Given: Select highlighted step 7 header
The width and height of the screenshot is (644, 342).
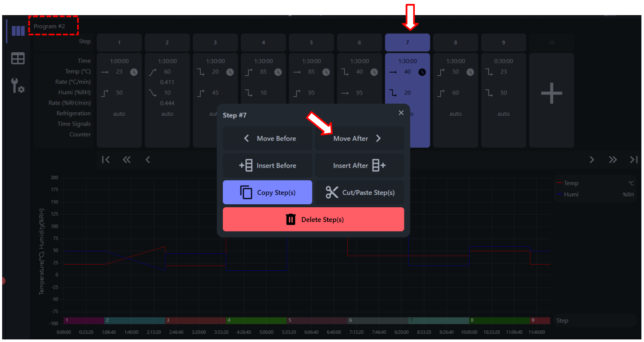Looking at the screenshot, I should (x=407, y=43).
